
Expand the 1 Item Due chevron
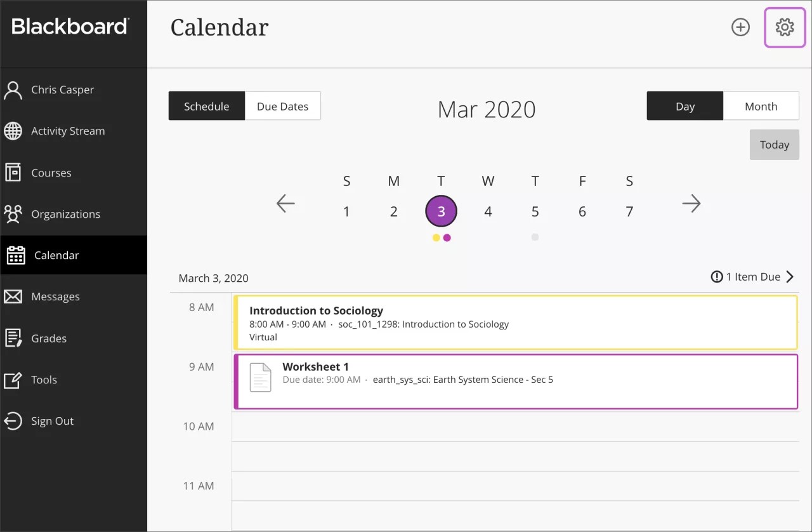pos(790,276)
